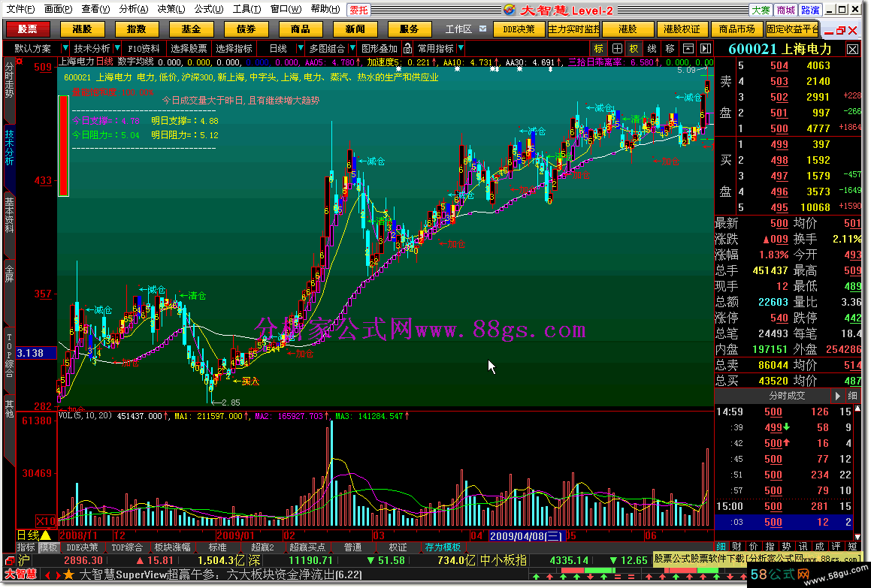
Task: Click the left arrow in news ticker
Action: (48, 575)
